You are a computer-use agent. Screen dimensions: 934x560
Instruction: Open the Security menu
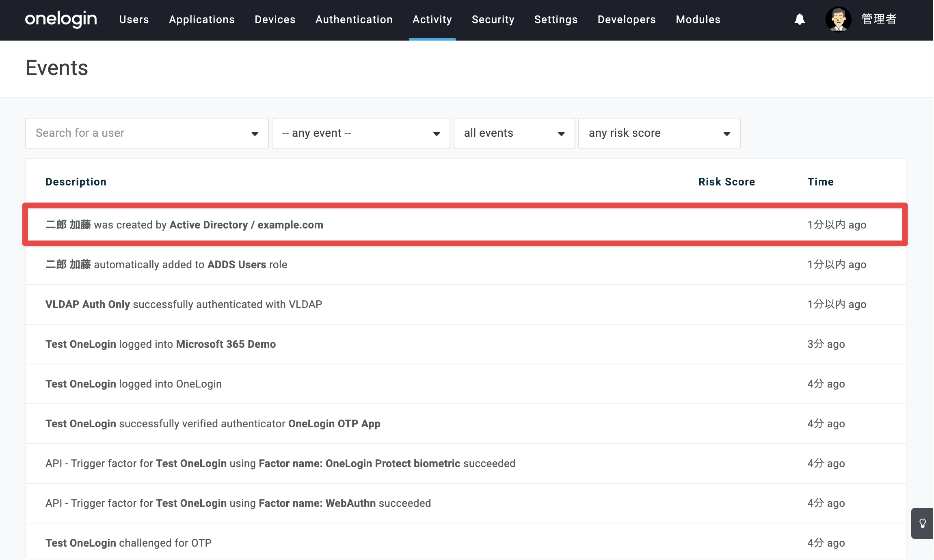pos(493,19)
